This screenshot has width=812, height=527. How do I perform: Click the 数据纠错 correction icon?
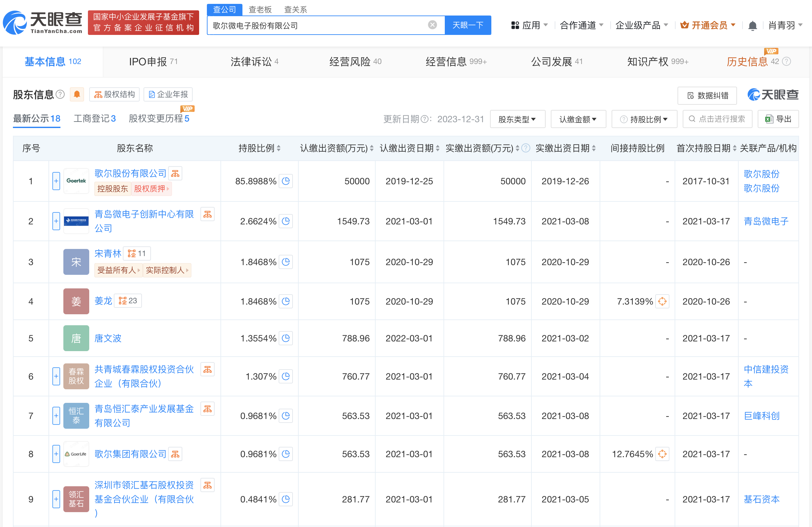(x=707, y=96)
